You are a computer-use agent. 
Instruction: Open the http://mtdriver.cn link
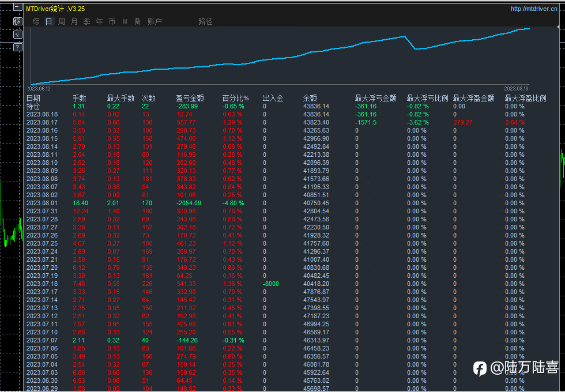point(534,9)
